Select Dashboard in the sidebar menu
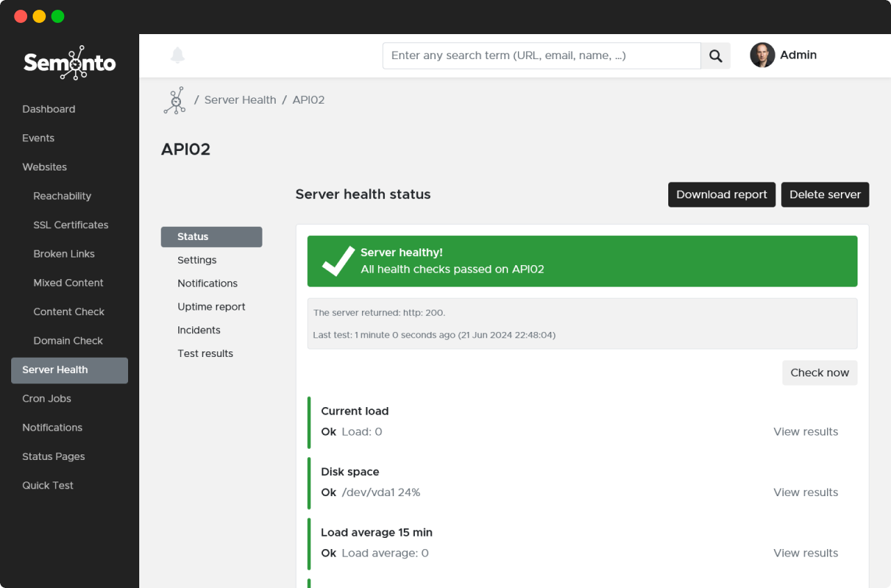891x588 pixels. tap(49, 109)
